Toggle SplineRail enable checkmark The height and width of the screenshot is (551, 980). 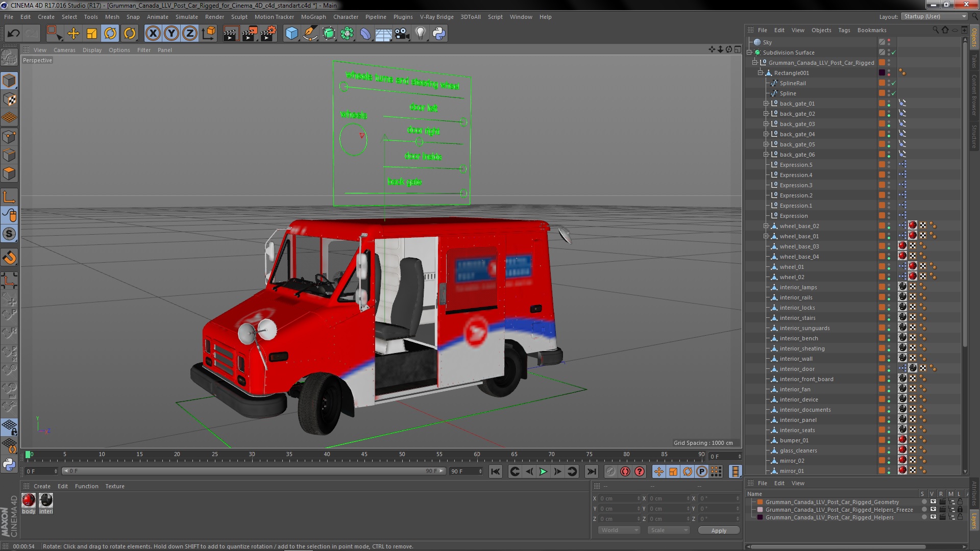(894, 83)
